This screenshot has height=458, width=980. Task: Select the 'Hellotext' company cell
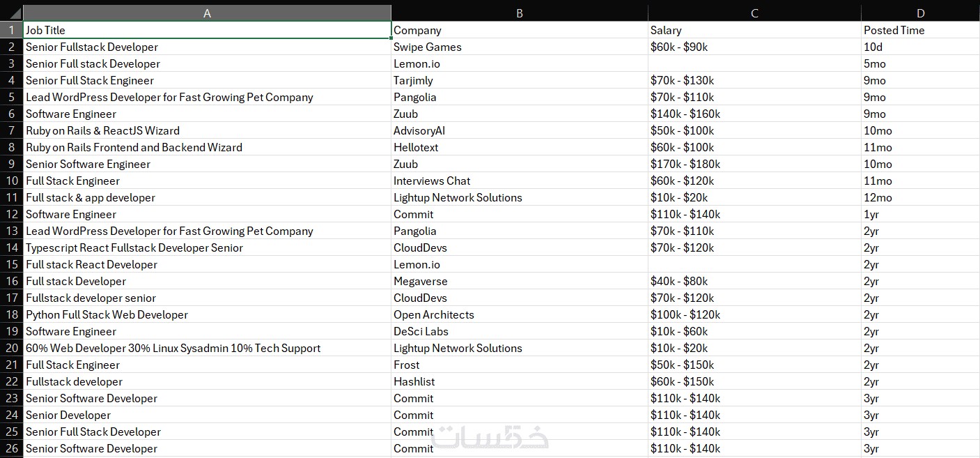pos(520,147)
